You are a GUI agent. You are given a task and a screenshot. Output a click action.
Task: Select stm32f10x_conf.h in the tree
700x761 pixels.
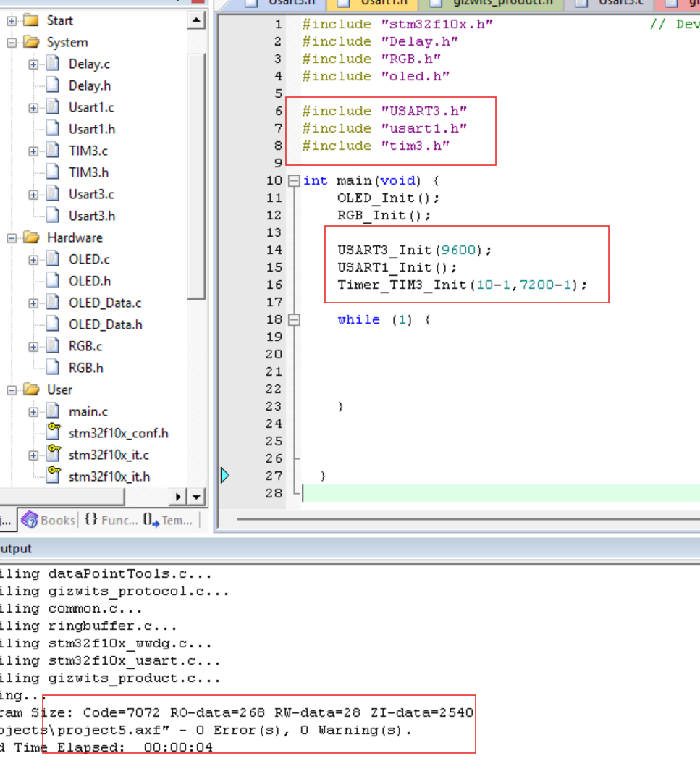click(x=119, y=434)
